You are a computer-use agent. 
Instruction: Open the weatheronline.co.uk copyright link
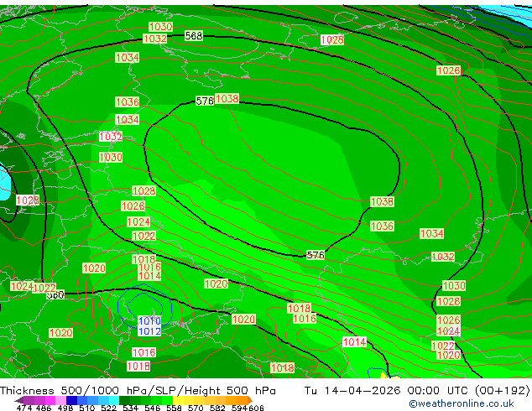tap(461, 403)
